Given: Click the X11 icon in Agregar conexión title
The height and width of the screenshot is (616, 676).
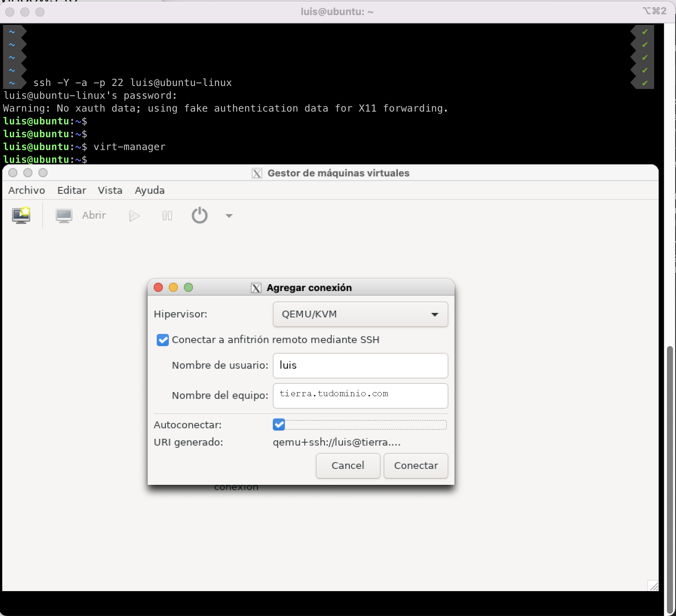Looking at the screenshot, I should click(x=256, y=288).
